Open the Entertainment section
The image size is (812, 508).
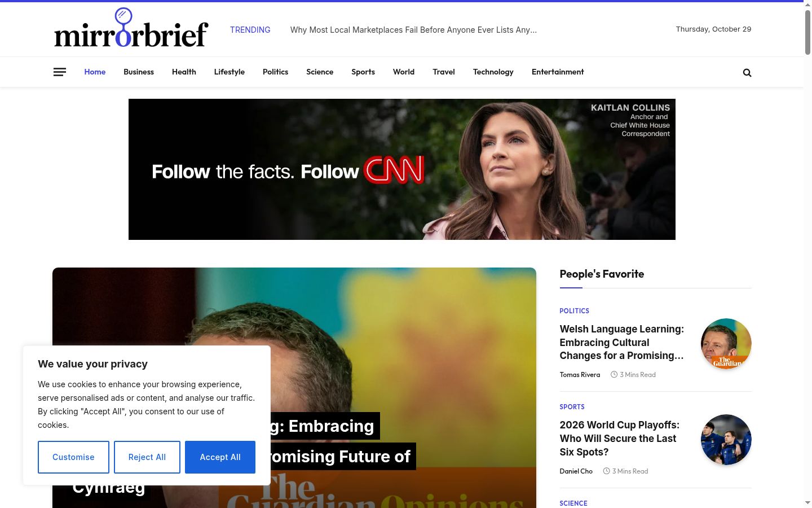click(558, 72)
